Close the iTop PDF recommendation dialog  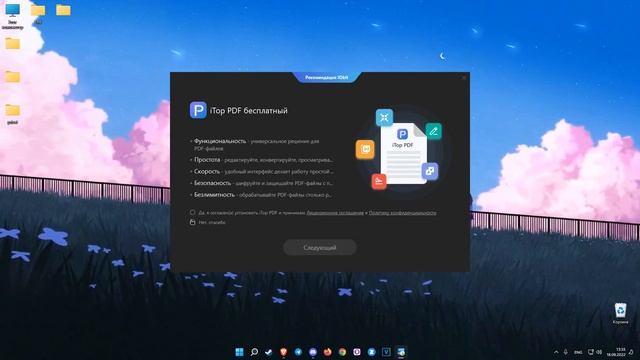[464, 78]
